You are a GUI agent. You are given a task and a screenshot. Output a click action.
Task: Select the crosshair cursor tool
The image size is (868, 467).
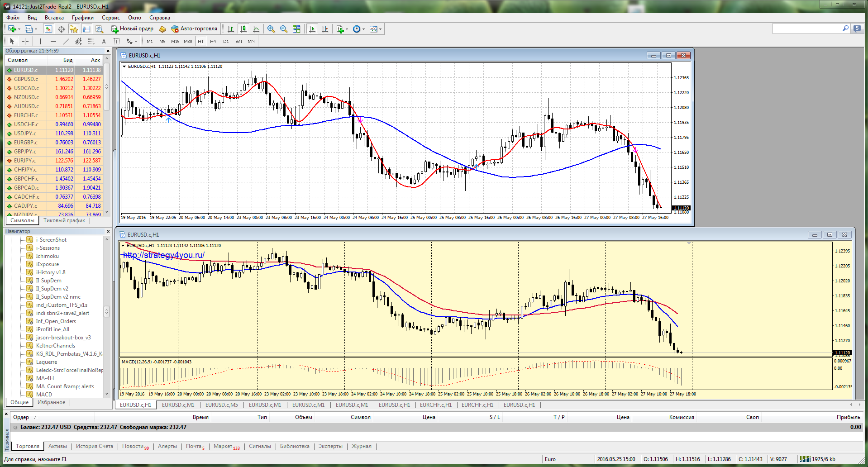pos(25,41)
